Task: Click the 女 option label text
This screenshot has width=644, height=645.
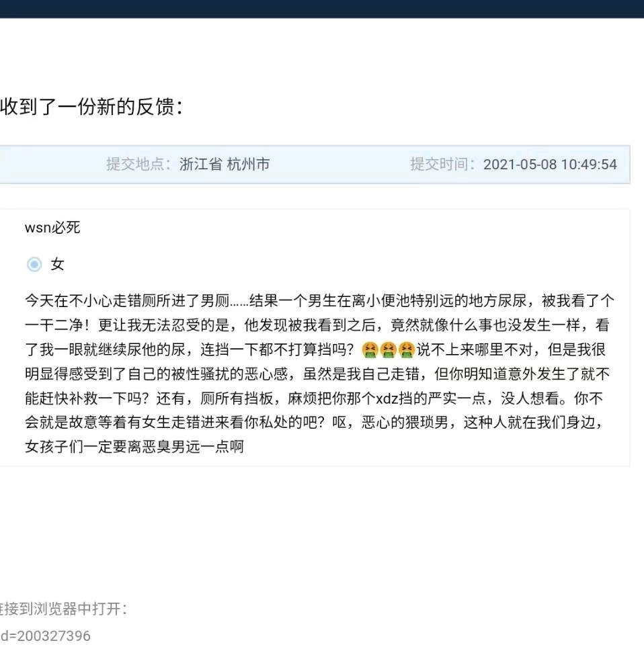Action: click(x=57, y=264)
